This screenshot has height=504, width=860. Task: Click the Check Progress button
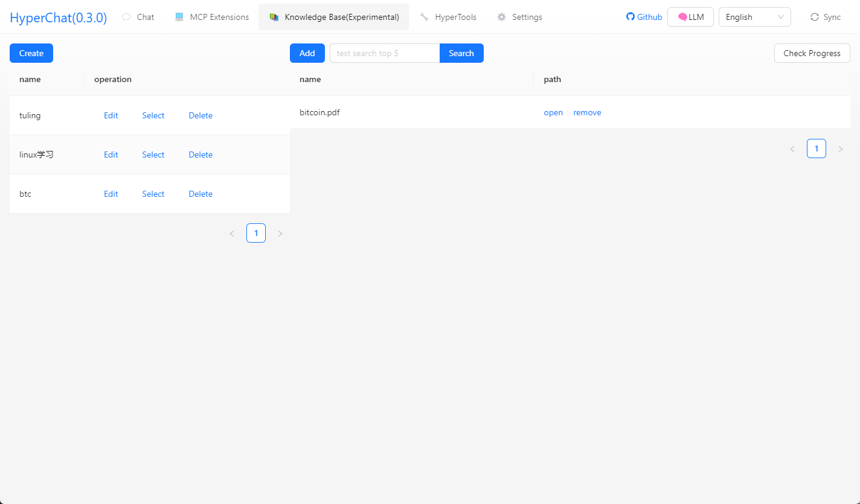pyautogui.click(x=812, y=53)
